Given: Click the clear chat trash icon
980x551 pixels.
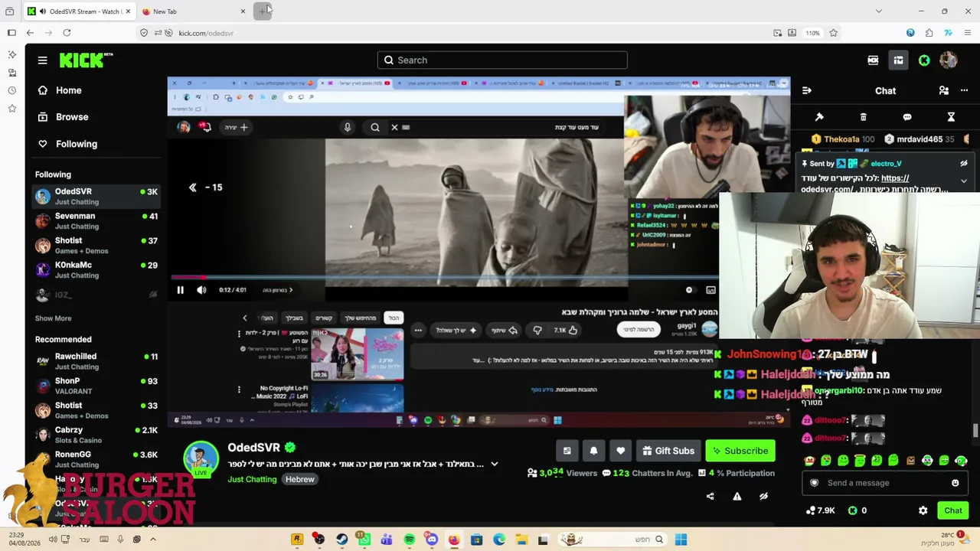Looking at the screenshot, I should (x=863, y=117).
